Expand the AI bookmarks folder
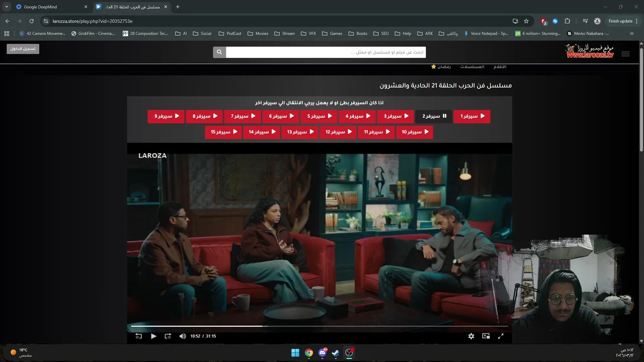 point(181,34)
